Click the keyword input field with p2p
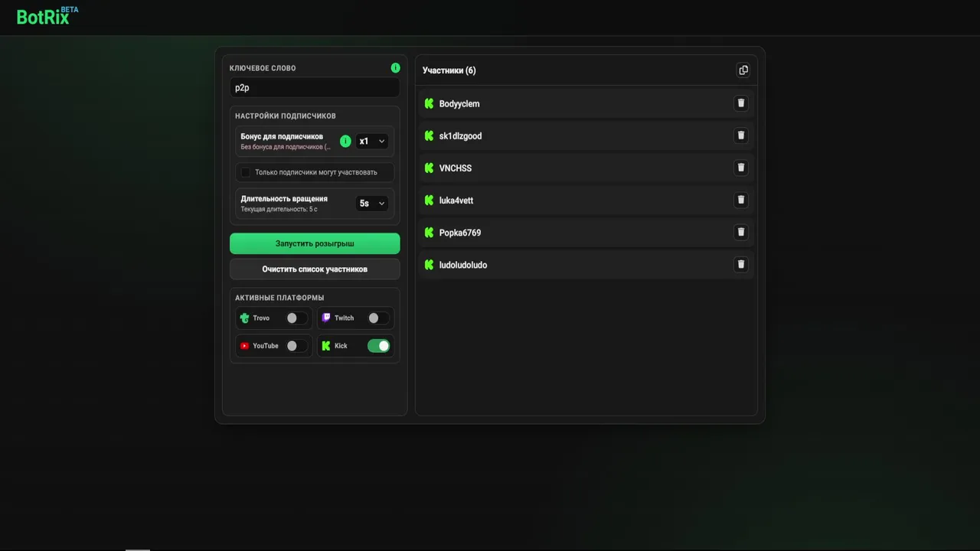Screen dimensions: 980x551 [315, 88]
